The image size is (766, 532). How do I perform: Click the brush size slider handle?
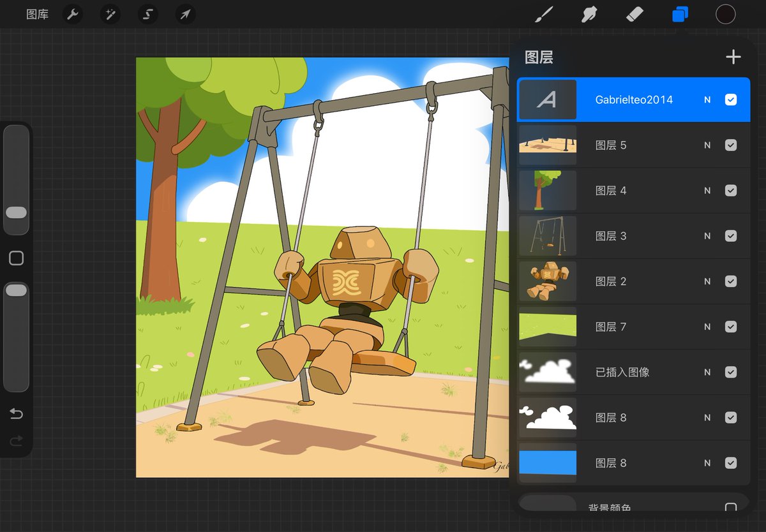click(x=16, y=212)
